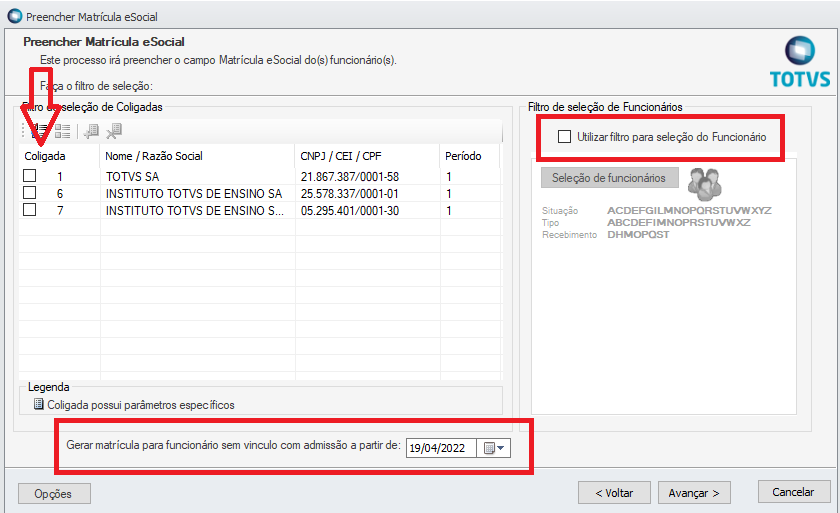Click the TOTVS logo

pos(800,62)
